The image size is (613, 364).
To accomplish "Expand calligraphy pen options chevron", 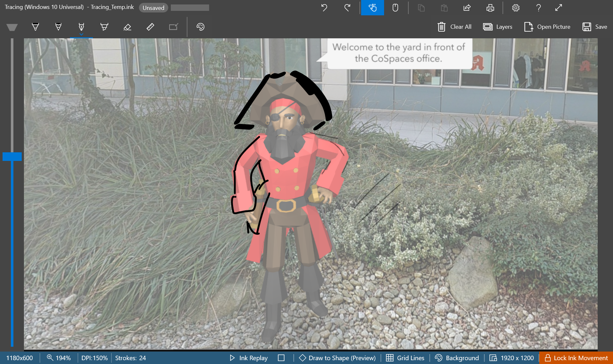I will [81, 34].
